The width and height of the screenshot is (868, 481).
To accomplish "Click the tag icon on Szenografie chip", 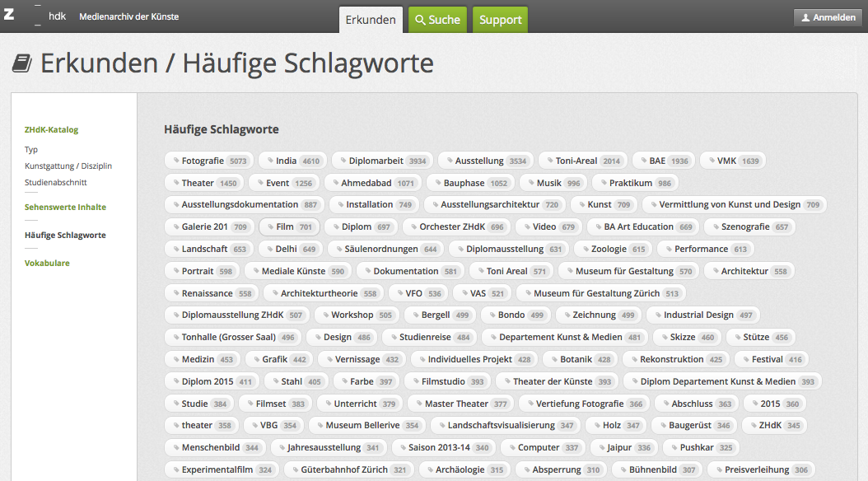I will [713, 226].
